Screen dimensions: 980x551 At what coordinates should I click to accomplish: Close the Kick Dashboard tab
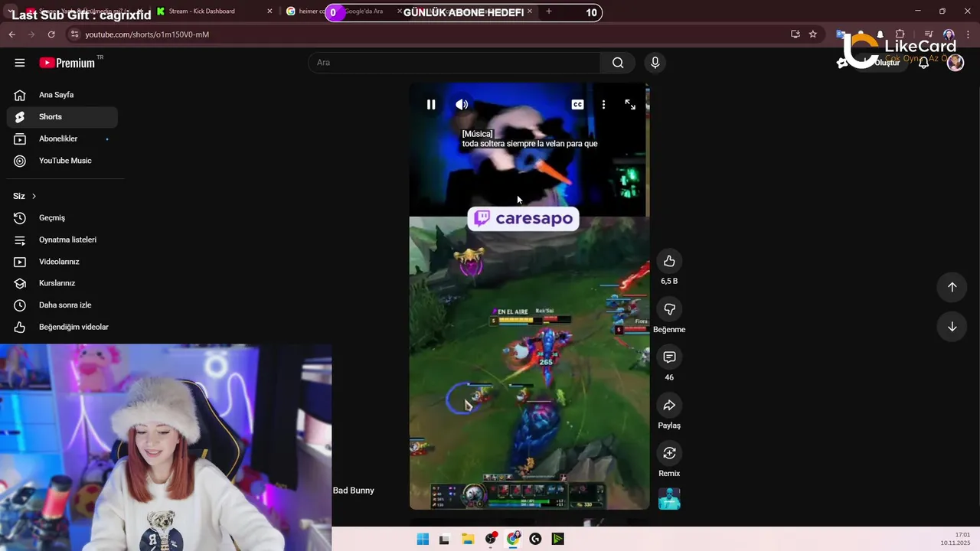pos(269,11)
